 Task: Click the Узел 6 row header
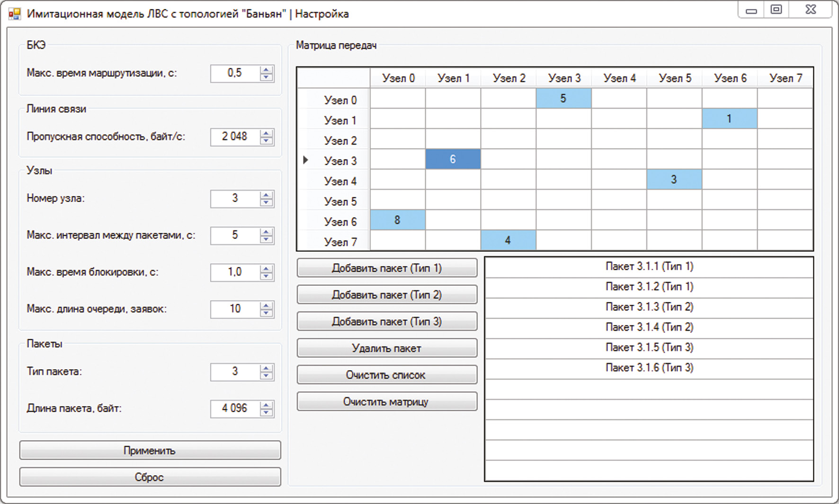(x=339, y=221)
